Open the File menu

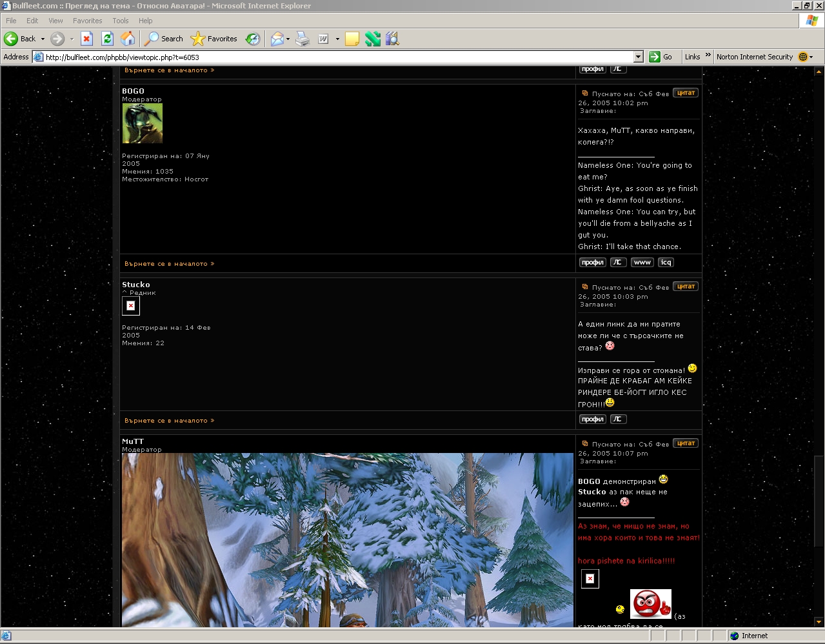[11, 21]
